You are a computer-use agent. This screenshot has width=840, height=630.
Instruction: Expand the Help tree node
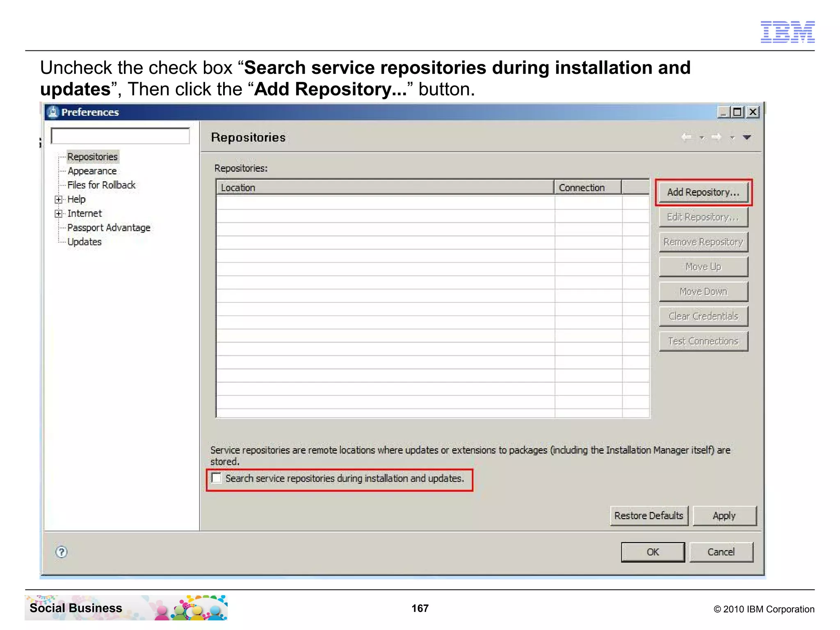pos(59,200)
